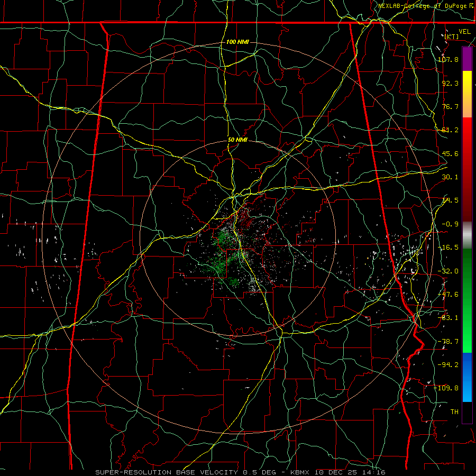Pick the blue segment of the color bar
Screen dimensions: 476x476
click(x=467, y=377)
